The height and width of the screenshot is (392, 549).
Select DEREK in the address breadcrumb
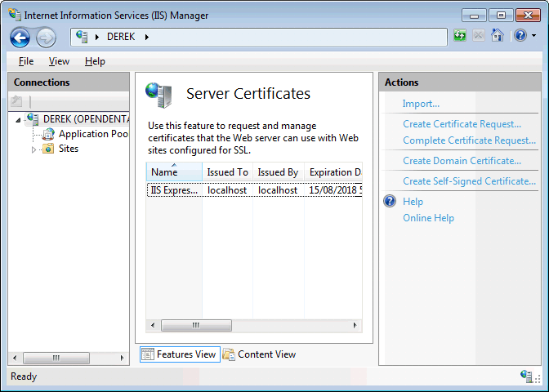121,37
